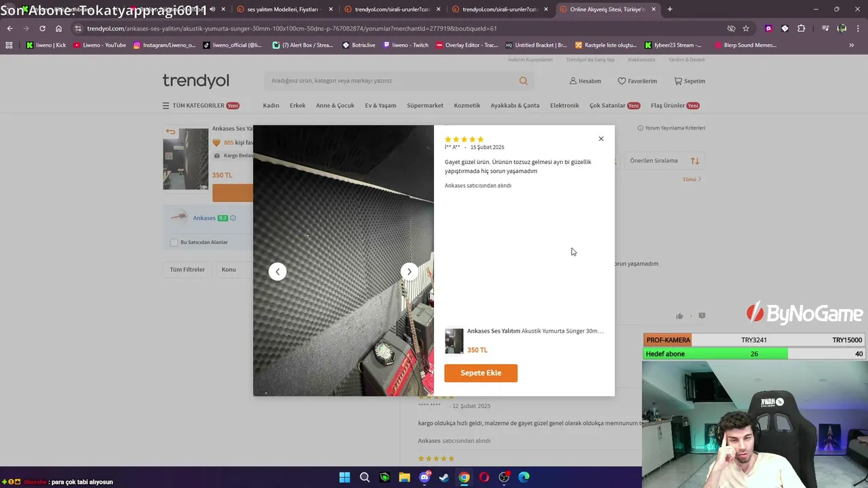
Task: Switch to Online Alışveriş Sitesi tab
Action: (x=608, y=9)
